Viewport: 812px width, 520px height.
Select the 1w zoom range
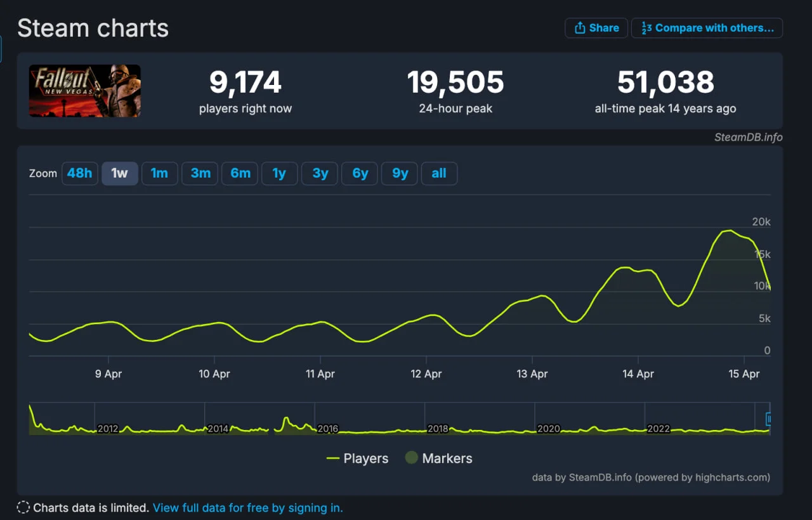tap(119, 173)
